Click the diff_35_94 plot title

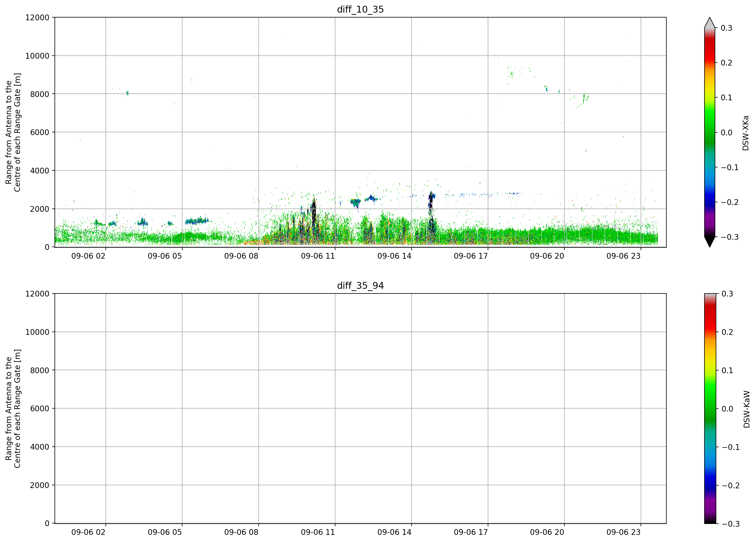pyautogui.click(x=360, y=286)
